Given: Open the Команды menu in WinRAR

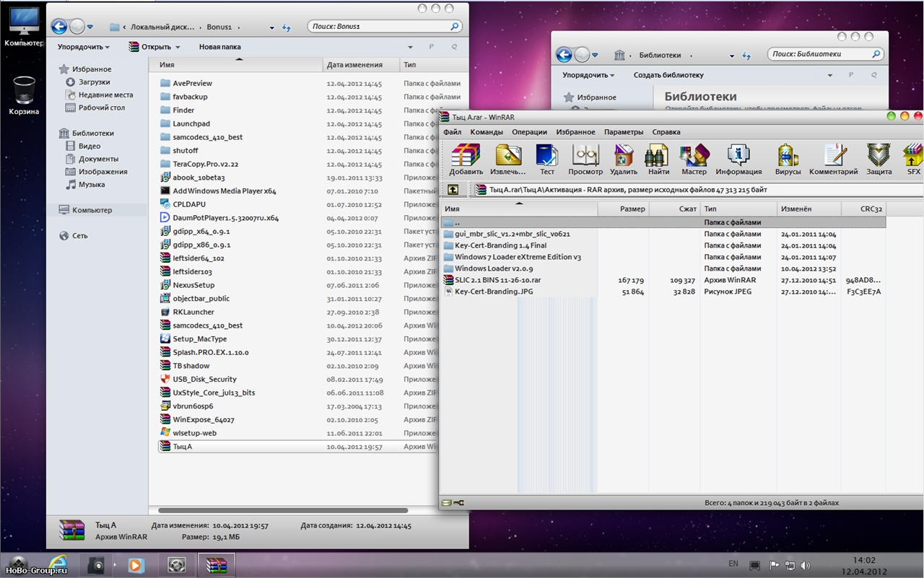Looking at the screenshot, I should (487, 132).
